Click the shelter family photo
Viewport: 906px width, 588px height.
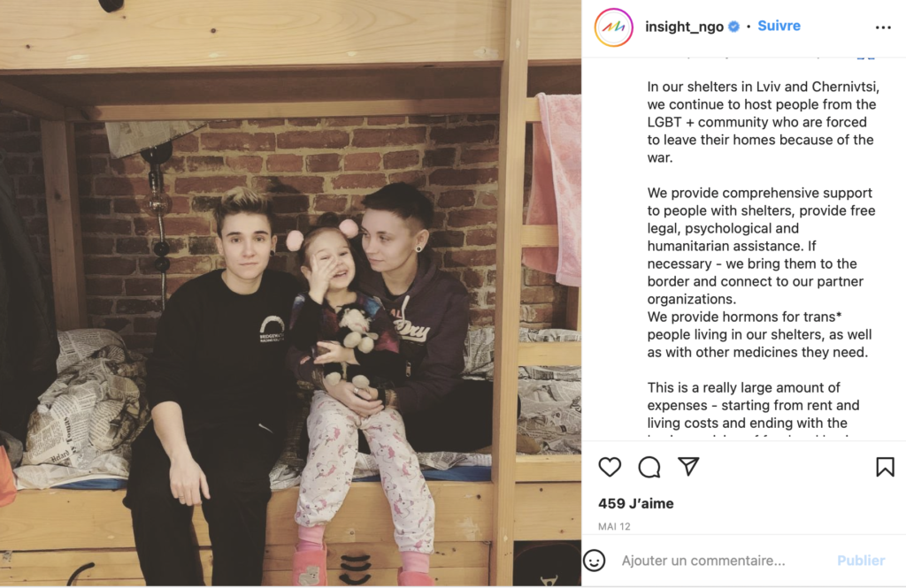290,294
